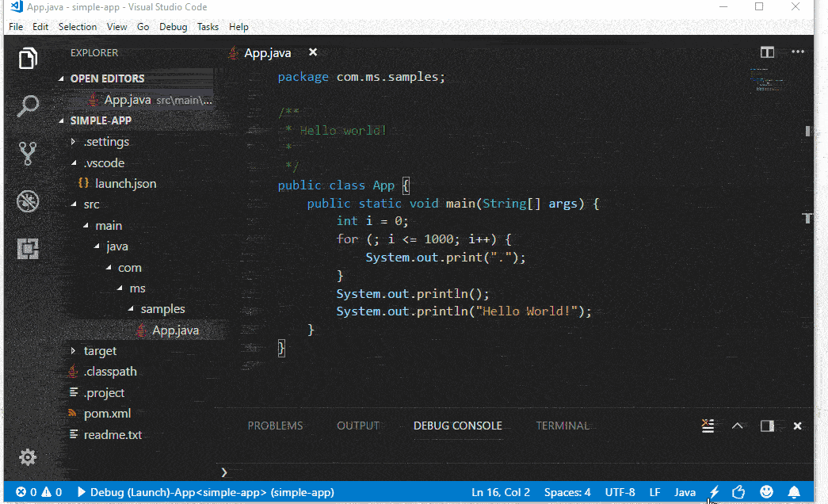Click the VS Code logo in title bar

point(17,7)
